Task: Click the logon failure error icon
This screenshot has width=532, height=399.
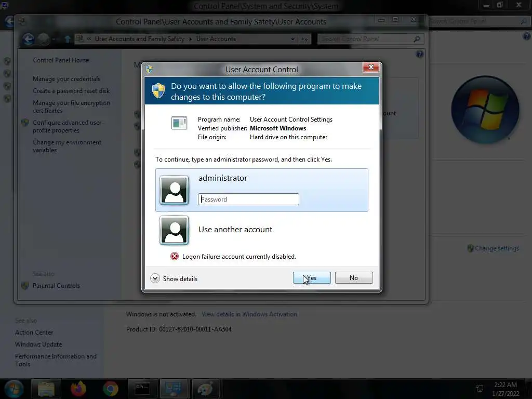Action: point(175,256)
